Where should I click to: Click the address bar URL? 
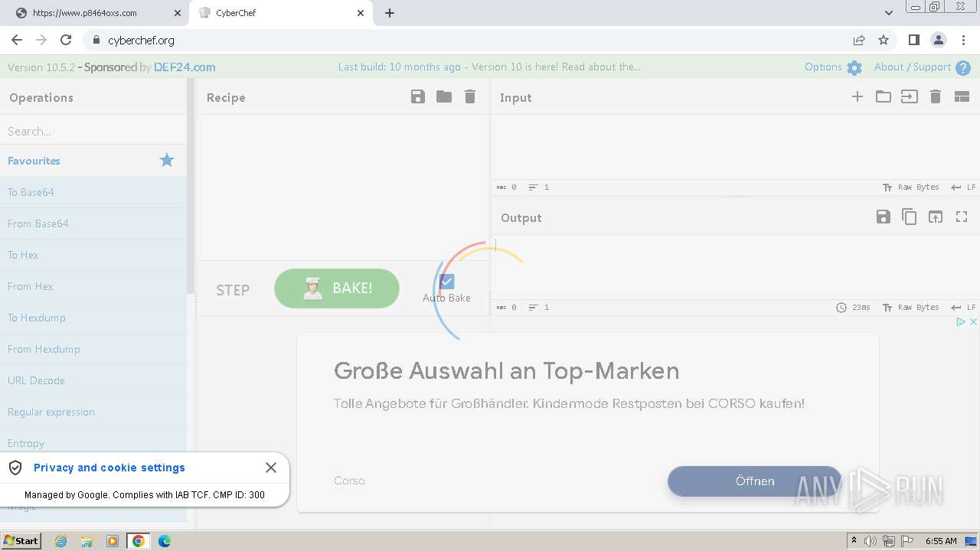(x=142, y=40)
